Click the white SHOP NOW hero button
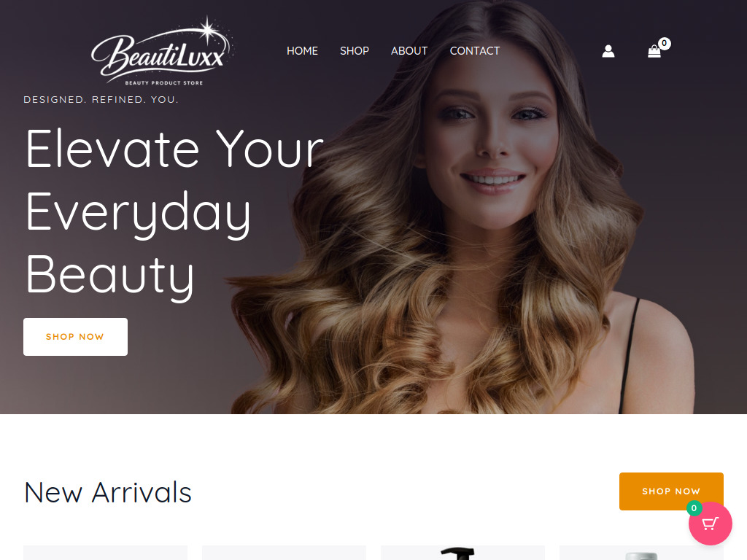Viewport: 747px width, 560px height. click(75, 337)
